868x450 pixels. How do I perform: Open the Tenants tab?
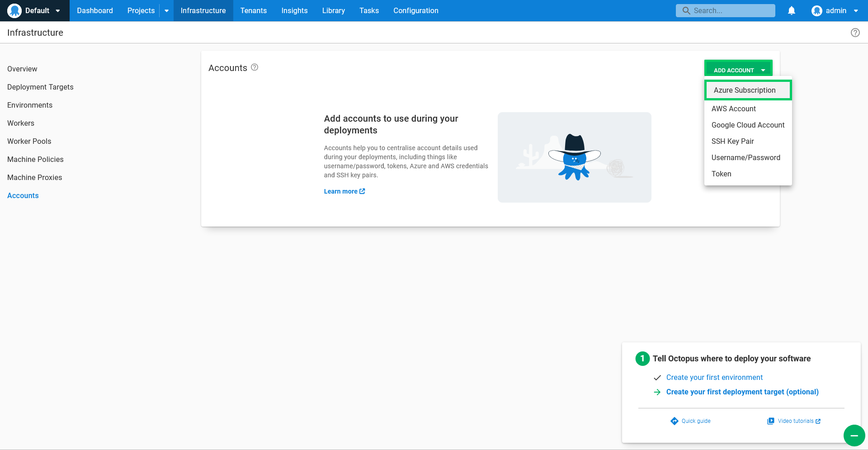(x=254, y=10)
